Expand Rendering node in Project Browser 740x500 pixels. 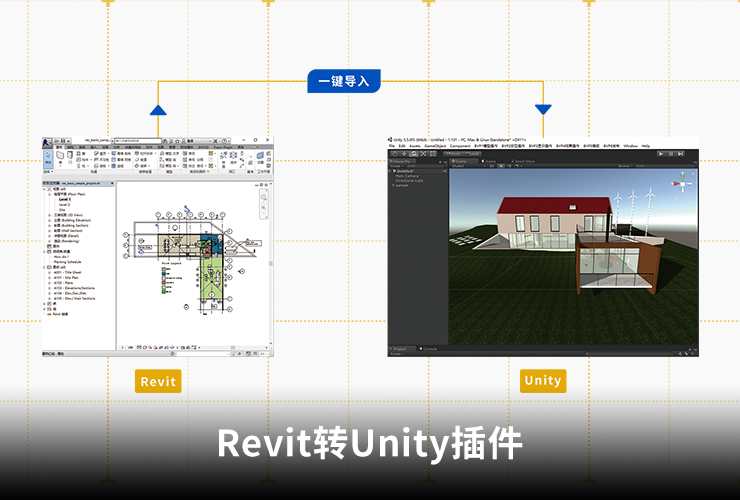point(50,241)
